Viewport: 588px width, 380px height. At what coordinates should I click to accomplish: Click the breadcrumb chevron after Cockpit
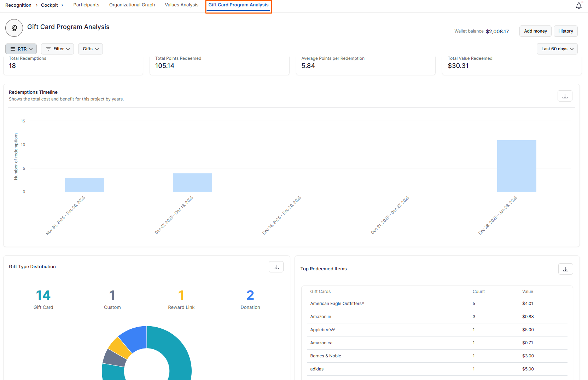tap(62, 5)
